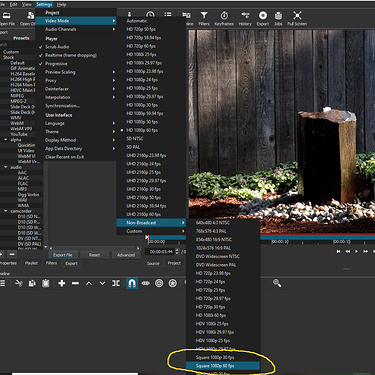Viewport: 375px width, 375px height.
Task: Toggle the magnet Snap icon
Action: tap(132, 283)
